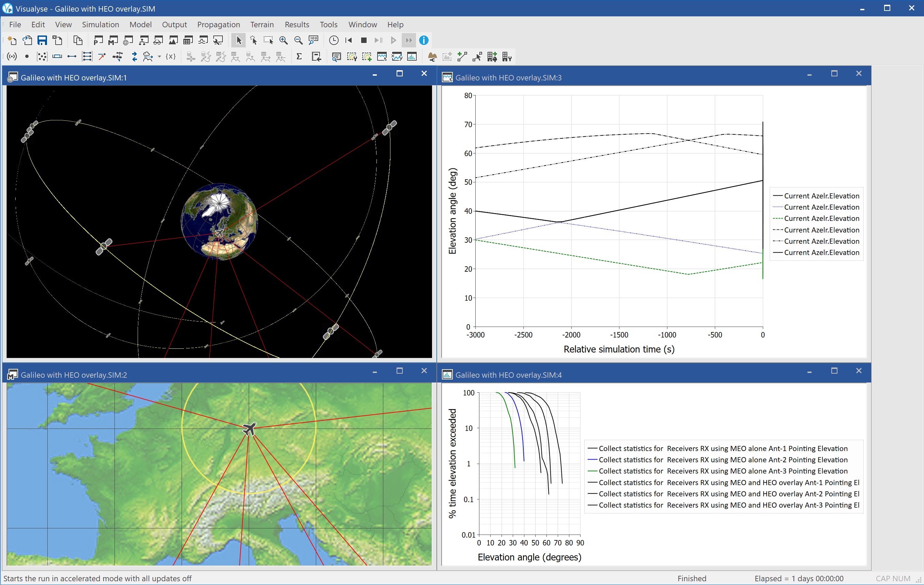Open the define variables {x} icon
The height and width of the screenshot is (585, 924).
pyautogui.click(x=171, y=57)
